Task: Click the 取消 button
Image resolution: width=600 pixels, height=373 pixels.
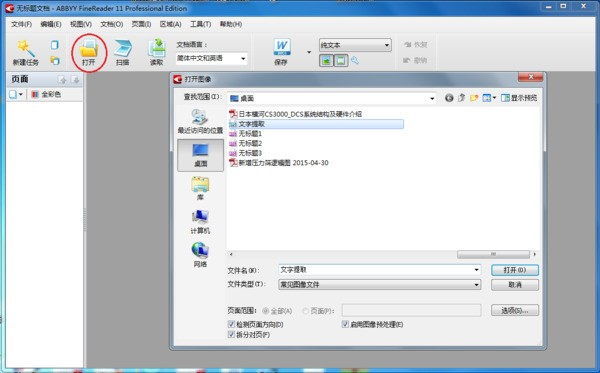Action: point(515,285)
